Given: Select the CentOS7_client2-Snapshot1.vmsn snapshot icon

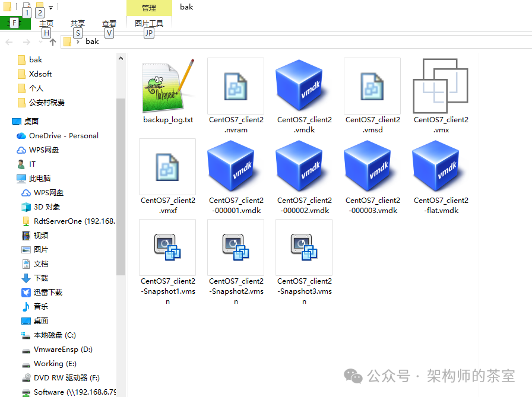Looking at the screenshot, I should coord(167,247).
